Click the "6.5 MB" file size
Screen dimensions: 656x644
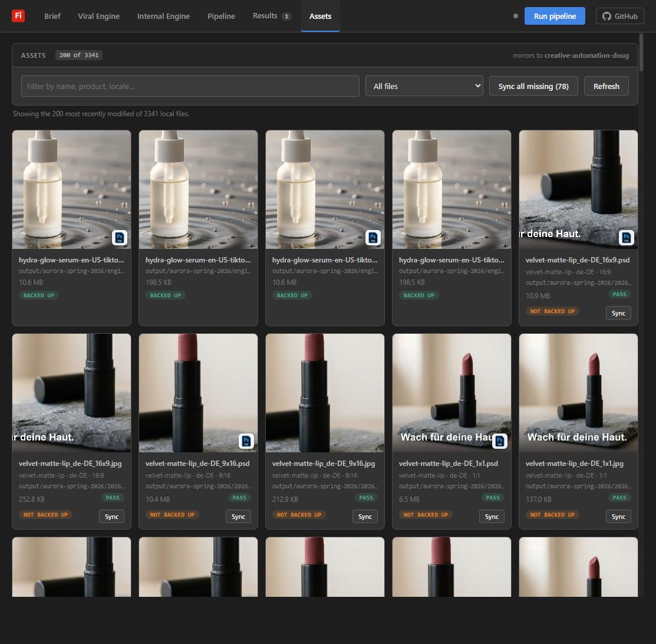pyautogui.click(x=408, y=500)
